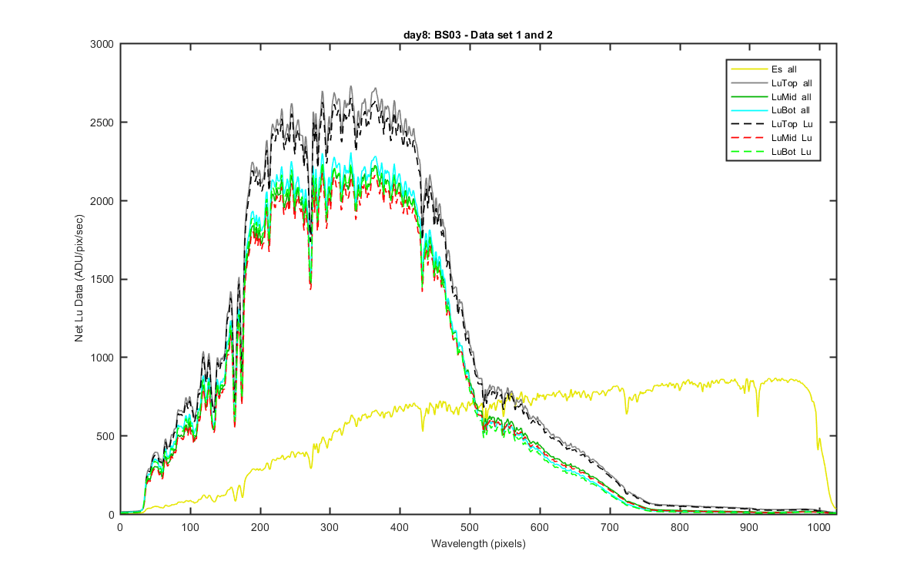The image size is (924, 578).
Task: Click the red dashed sample beside 'LuMid Lu'
Action: pos(748,138)
